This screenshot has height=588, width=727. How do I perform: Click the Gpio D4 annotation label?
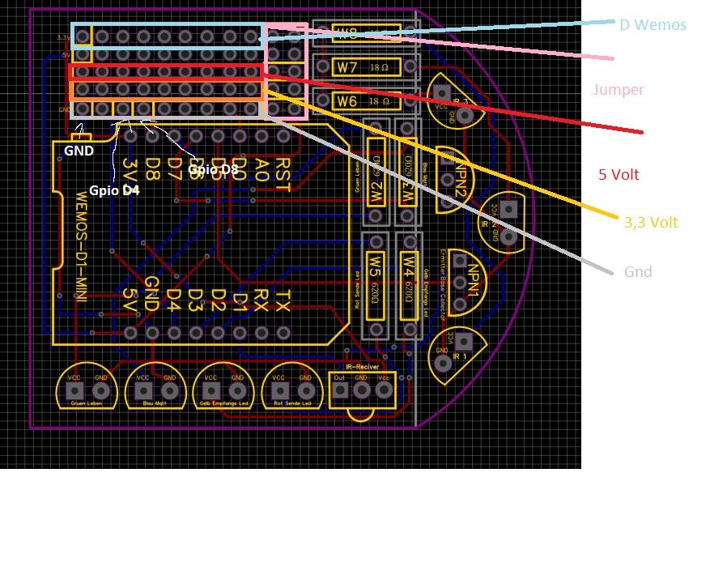click(114, 190)
